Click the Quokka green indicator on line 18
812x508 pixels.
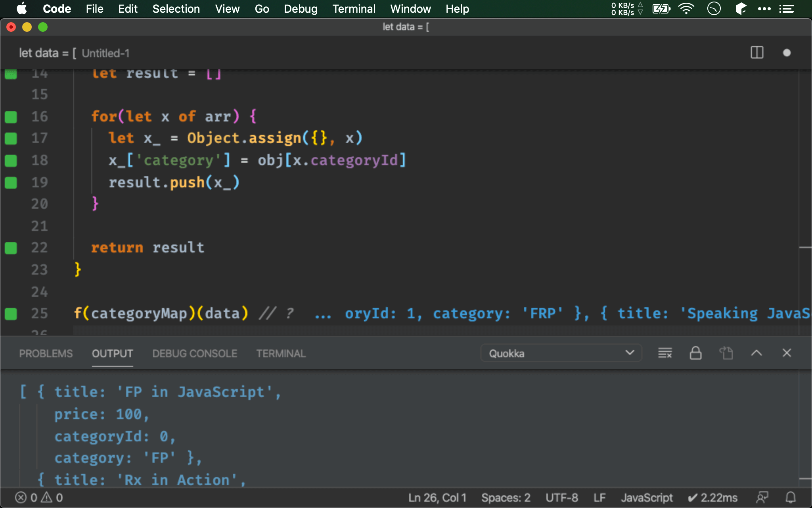(11, 161)
